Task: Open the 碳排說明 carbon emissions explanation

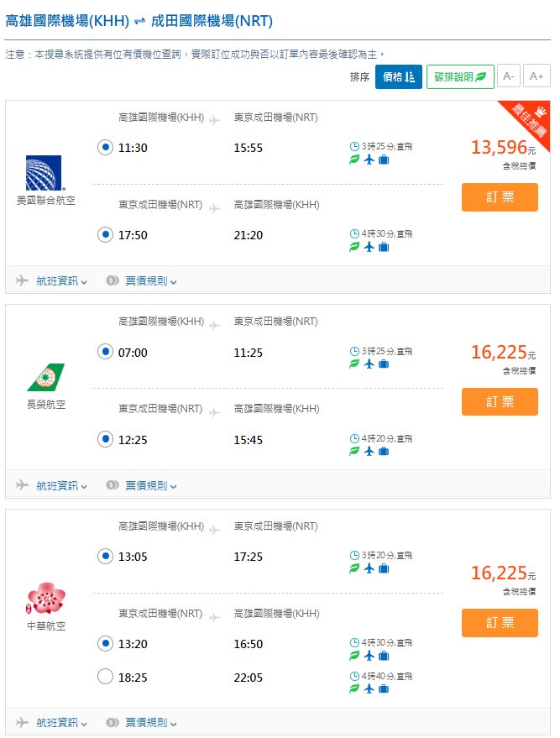Action: point(460,77)
